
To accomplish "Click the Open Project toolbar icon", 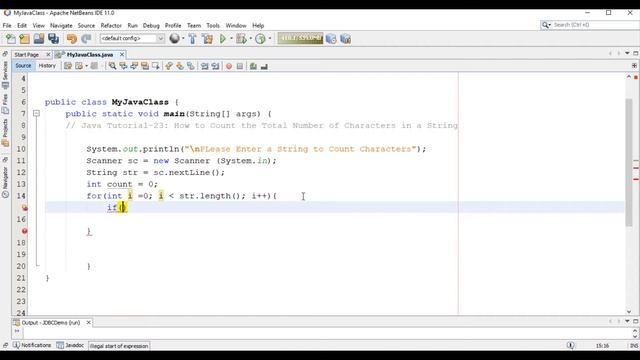I will (39, 39).
